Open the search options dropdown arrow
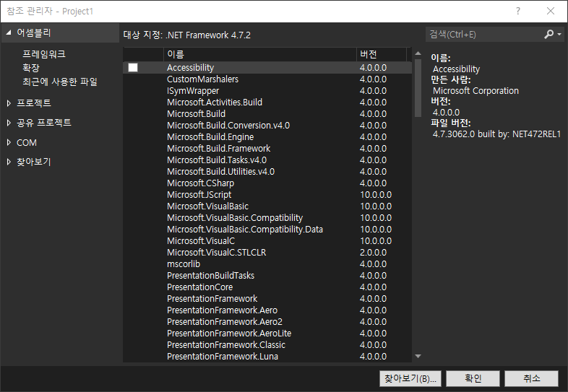Image resolution: width=568 pixels, height=392 pixels. pos(559,35)
